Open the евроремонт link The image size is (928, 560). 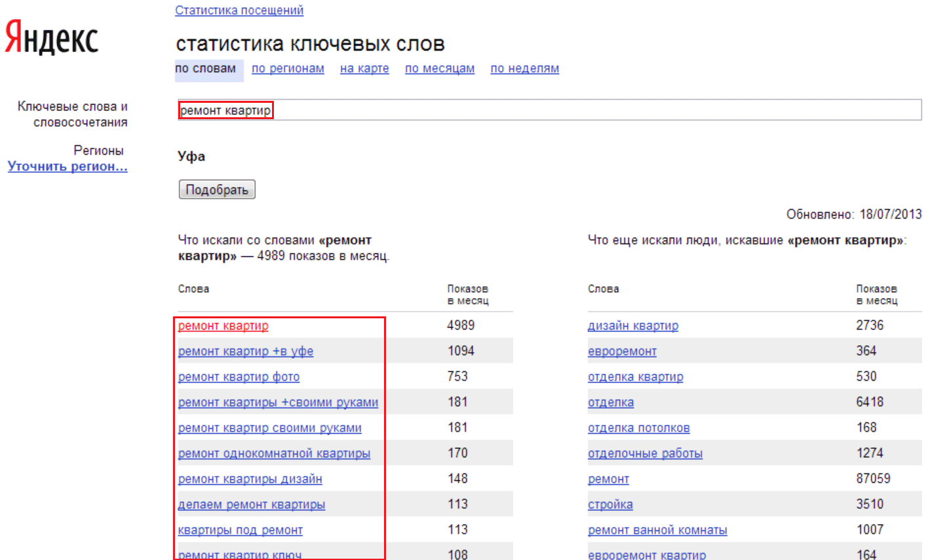coord(622,352)
